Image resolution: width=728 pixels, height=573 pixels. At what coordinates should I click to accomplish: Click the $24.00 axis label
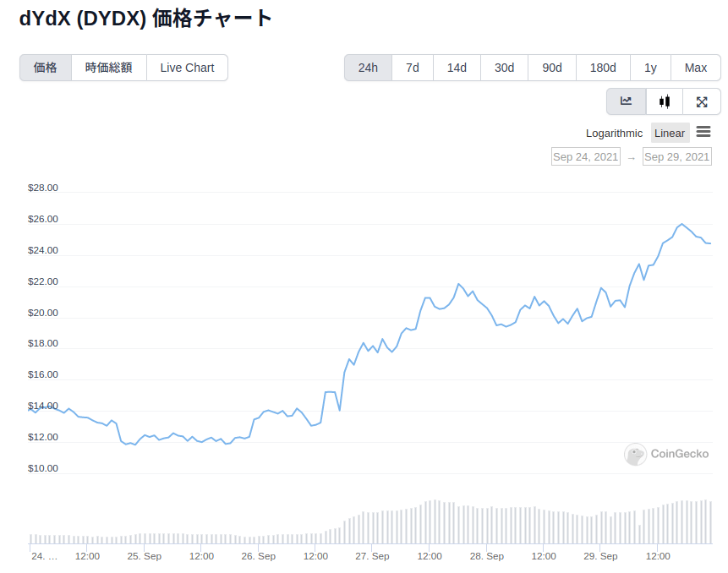43,250
